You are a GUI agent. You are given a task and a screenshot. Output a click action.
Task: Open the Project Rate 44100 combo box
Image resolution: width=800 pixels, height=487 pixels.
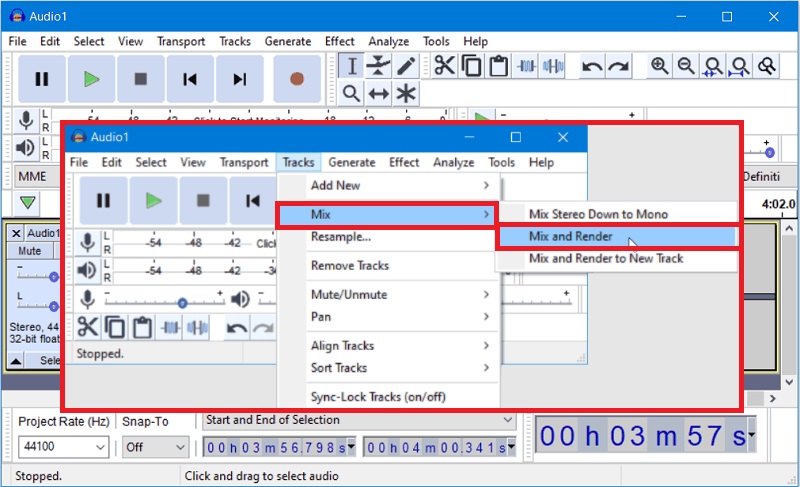pos(63,447)
